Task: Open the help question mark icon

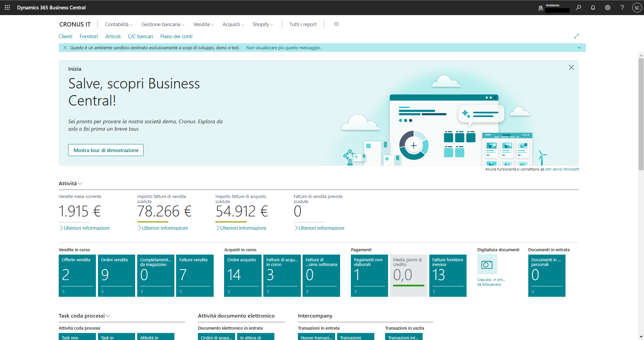Action: (x=622, y=7)
